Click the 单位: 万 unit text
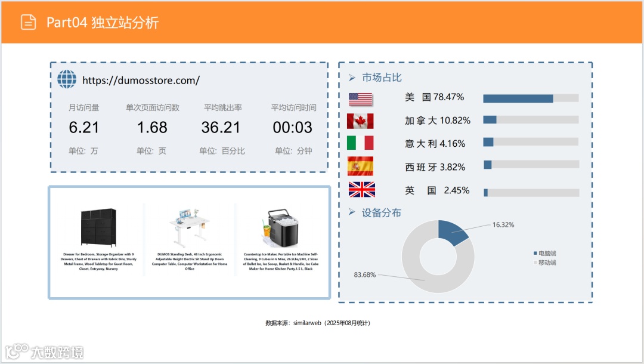 [83, 151]
